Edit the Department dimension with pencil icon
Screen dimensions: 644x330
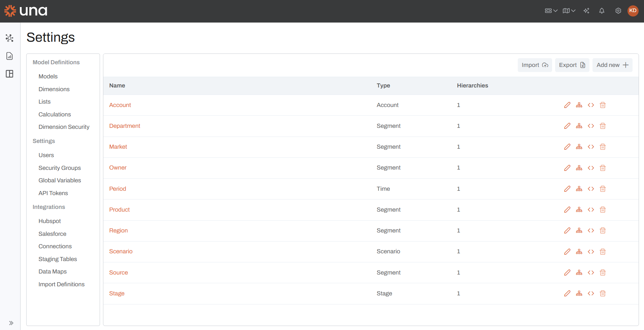coord(567,126)
